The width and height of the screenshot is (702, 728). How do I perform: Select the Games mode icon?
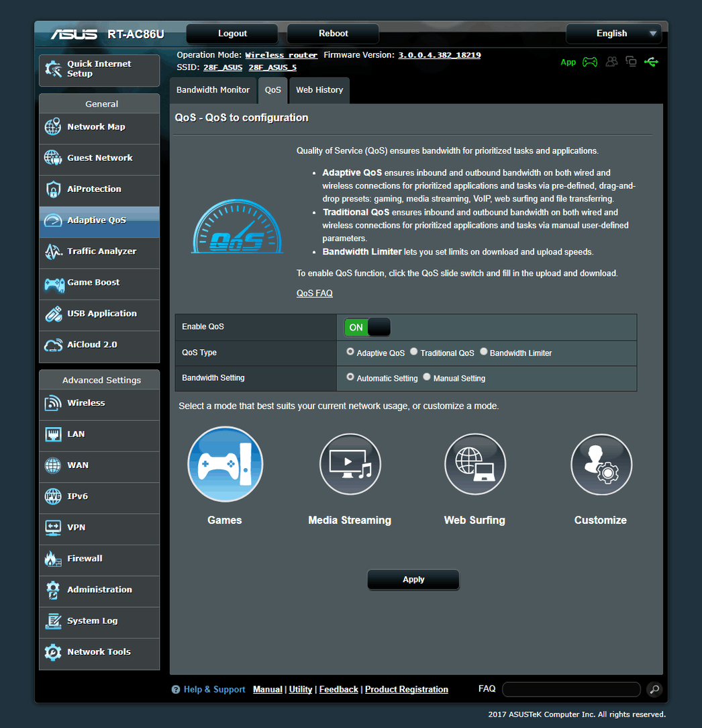click(x=225, y=464)
